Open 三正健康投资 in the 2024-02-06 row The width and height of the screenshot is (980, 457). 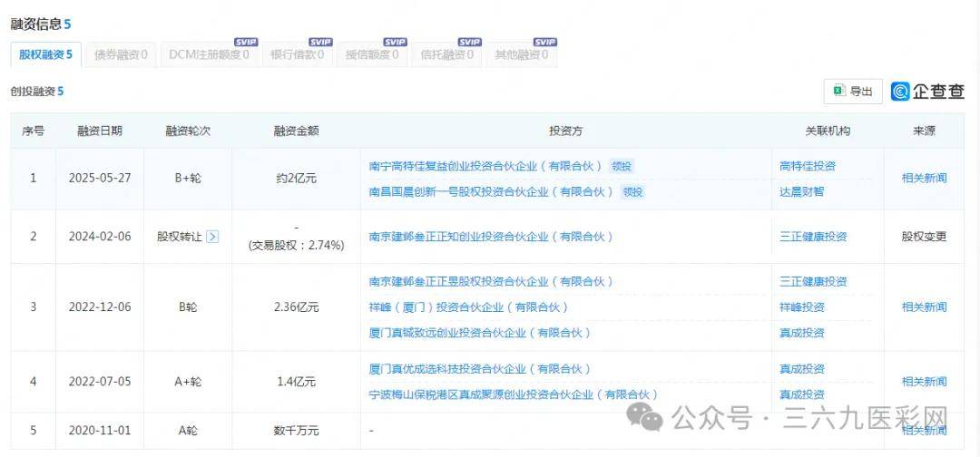(x=813, y=237)
